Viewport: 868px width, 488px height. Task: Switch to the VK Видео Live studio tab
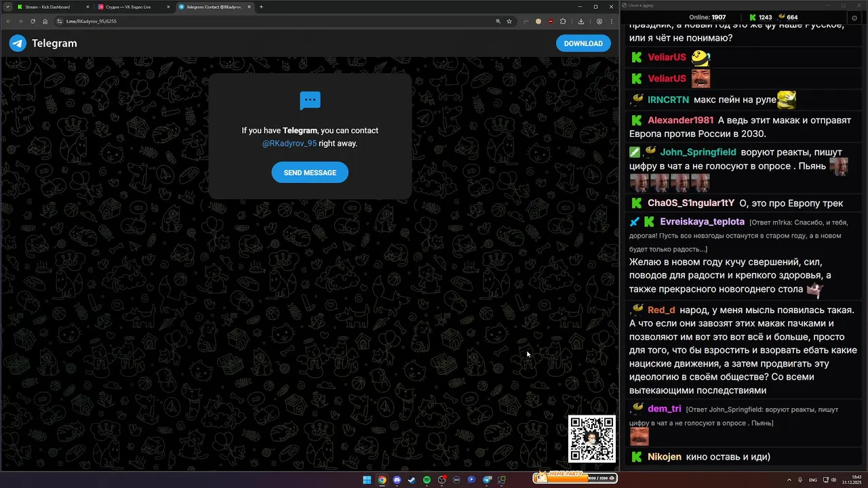[x=134, y=7]
